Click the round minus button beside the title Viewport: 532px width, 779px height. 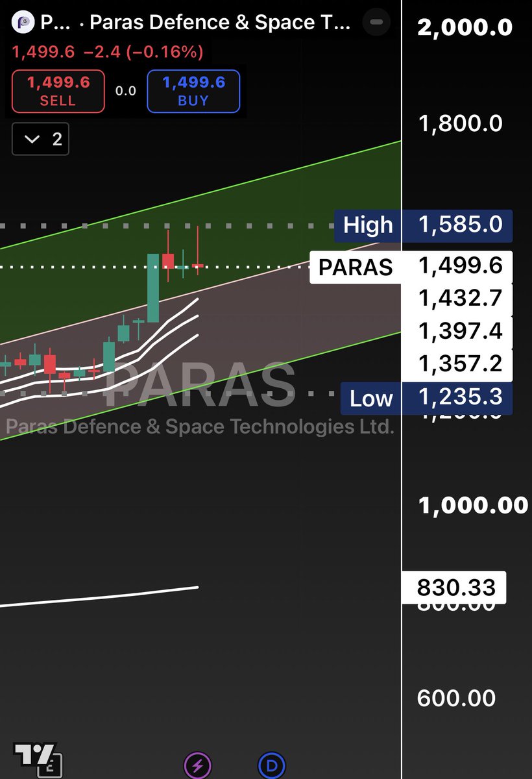(376, 23)
